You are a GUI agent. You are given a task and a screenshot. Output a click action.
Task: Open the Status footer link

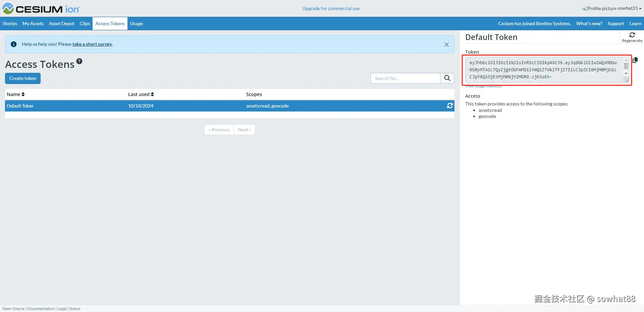[75, 309]
